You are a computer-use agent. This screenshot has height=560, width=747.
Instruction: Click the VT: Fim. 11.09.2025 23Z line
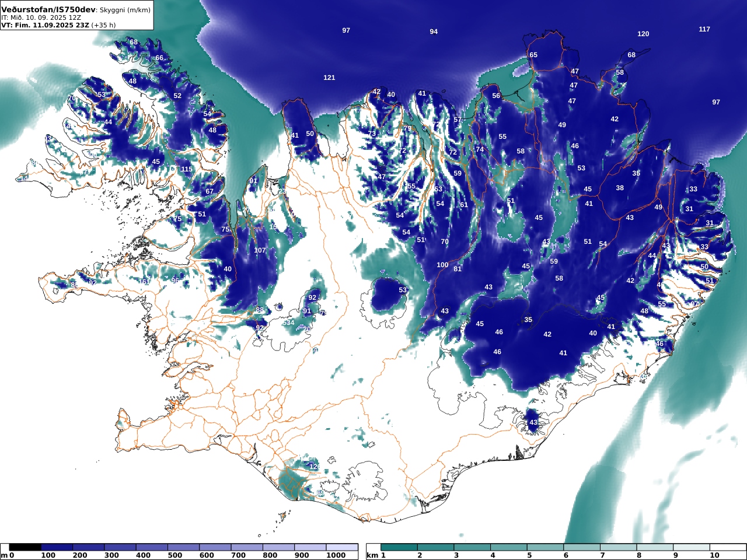click(x=44, y=25)
